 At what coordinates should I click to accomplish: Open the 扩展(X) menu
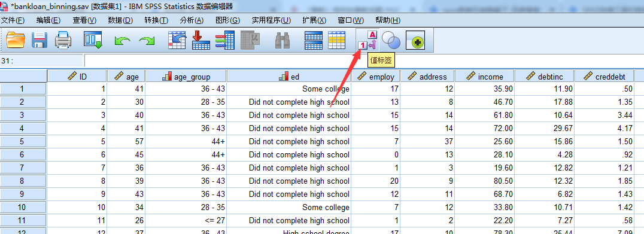pyautogui.click(x=314, y=20)
